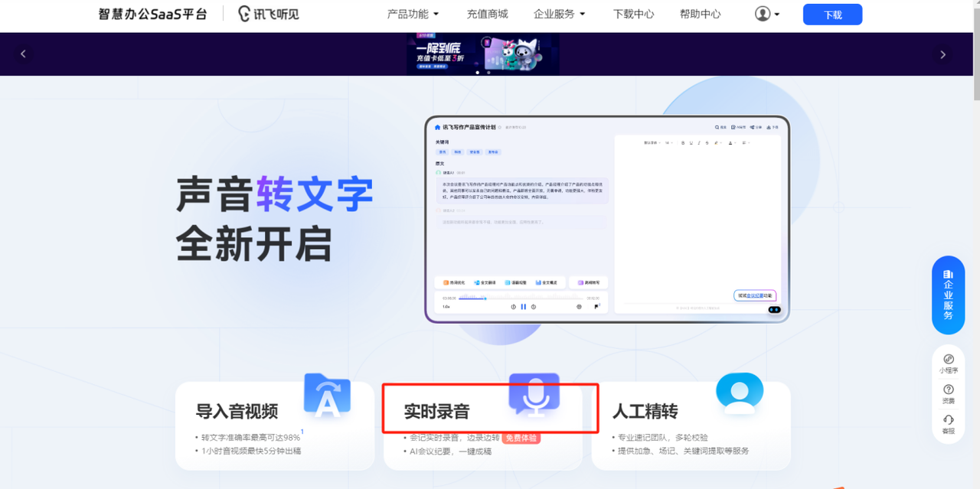The image size is (980, 489).
Task: Click the promo banner image 一降到底
Action: click(482, 54)
